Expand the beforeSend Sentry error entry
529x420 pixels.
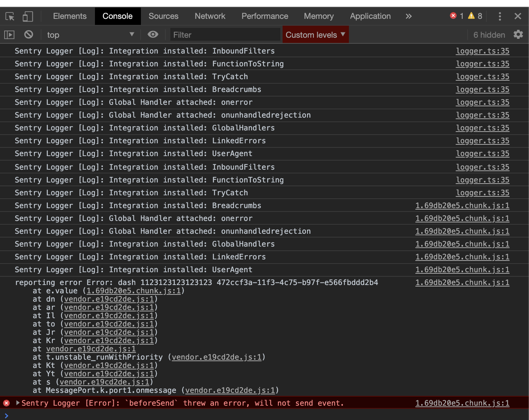click(x=17, y=403)
